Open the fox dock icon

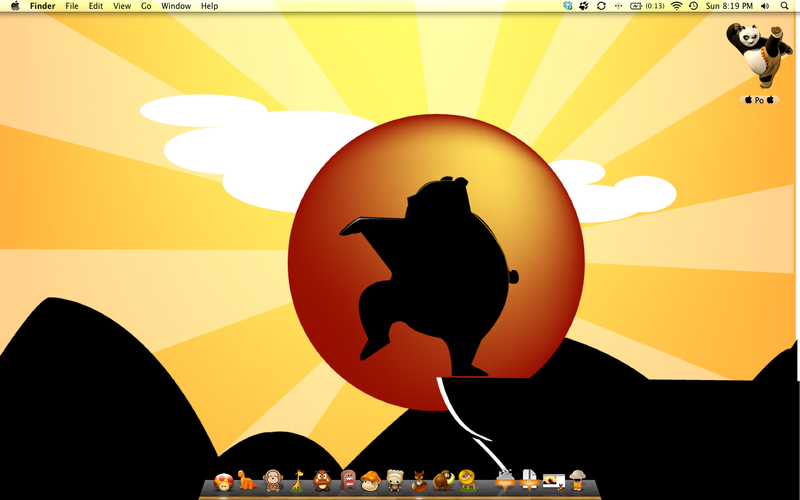(x=419, y=481)
